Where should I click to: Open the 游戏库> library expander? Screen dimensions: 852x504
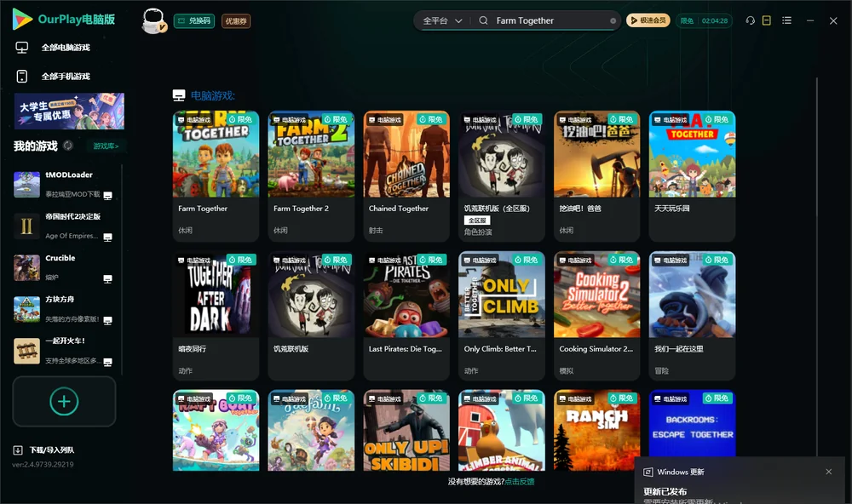(x=106, y=146)
